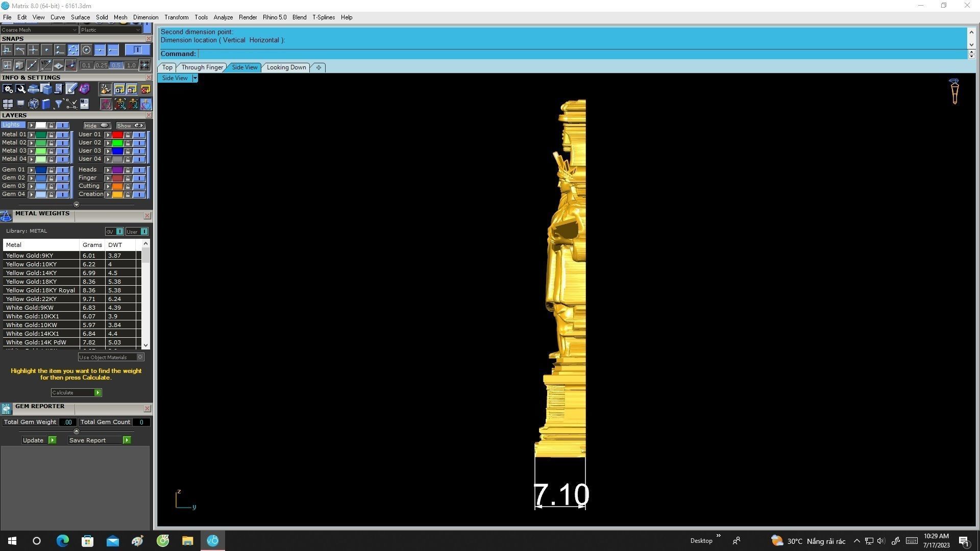Click the red X yellow arrow icon
The image size is (980, 551).
[x=145, y=89]
